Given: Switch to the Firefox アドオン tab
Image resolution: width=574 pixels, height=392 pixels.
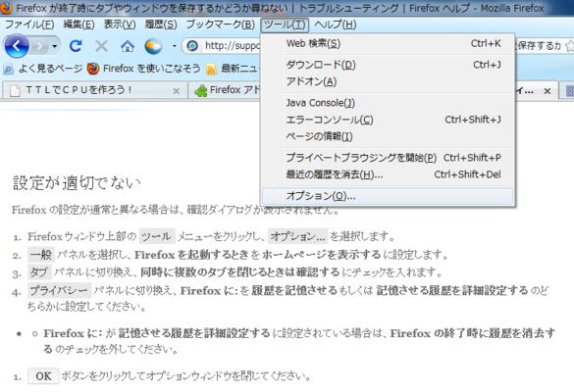Looking at the screenshot, I should (227, 90).
